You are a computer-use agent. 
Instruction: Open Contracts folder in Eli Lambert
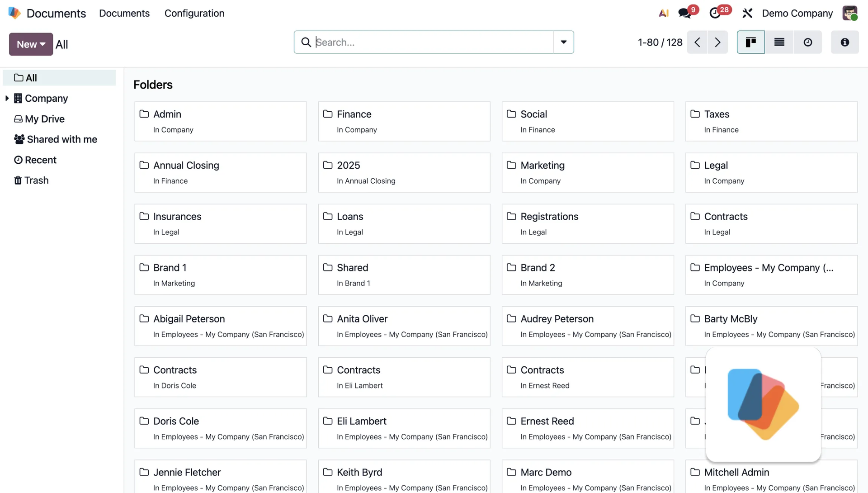click(404, 377)
